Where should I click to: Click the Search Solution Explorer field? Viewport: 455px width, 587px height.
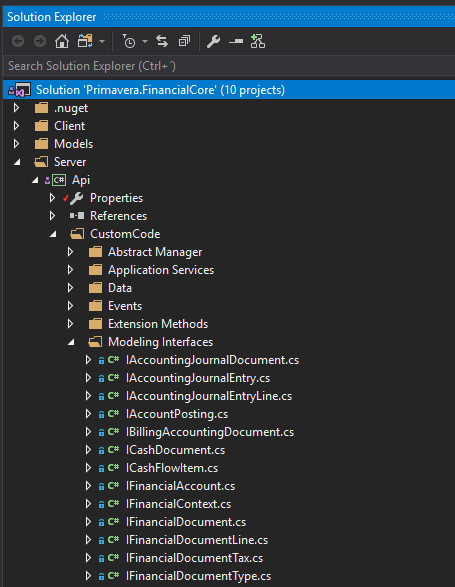[x=229, y=66]
